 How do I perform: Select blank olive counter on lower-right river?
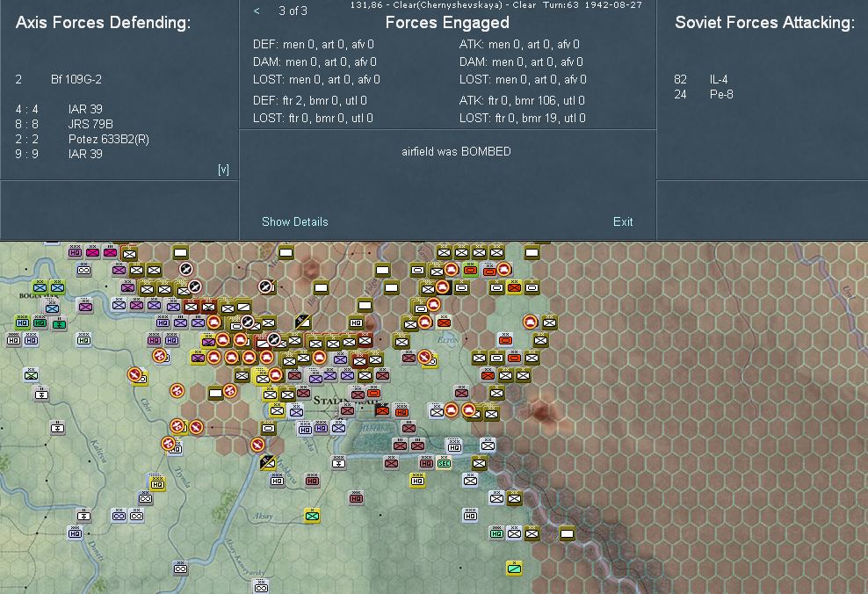pyautogui.click(x=567, y=533)
